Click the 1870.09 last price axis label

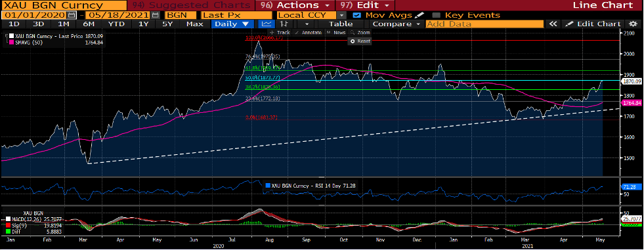point(632,81)
